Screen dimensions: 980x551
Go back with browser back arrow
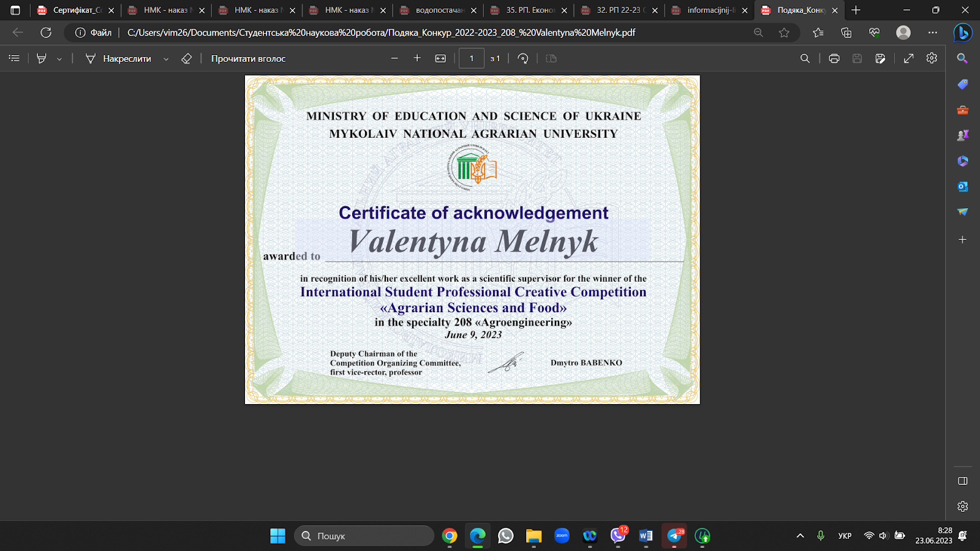pos(18,32)
